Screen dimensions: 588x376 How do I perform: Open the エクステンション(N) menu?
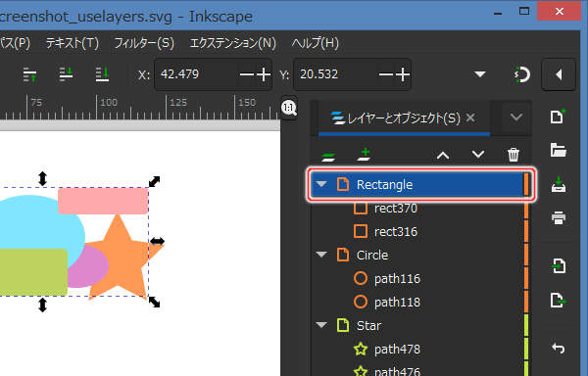233,43
